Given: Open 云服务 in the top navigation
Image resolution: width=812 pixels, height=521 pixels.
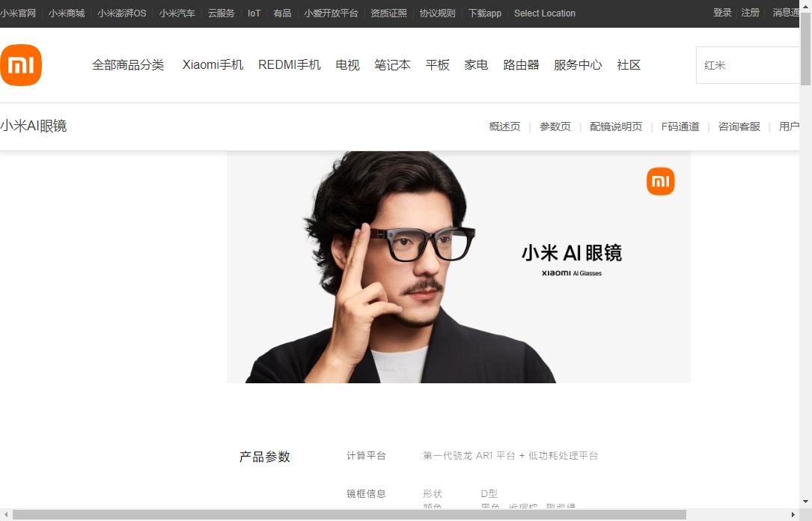Looking at the screenshot, I should [221, 13].
